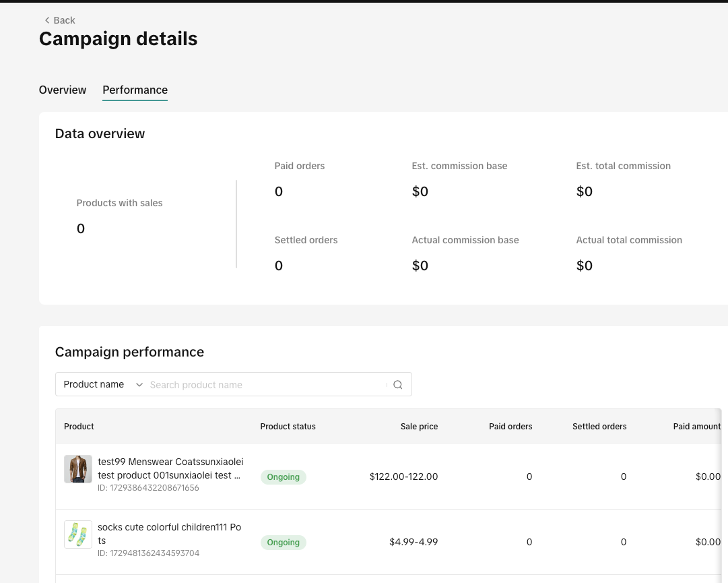Viewport: 728px width, 583px height.
Task: Click the Ongoing badge for the coat
Action: [283, 477]
